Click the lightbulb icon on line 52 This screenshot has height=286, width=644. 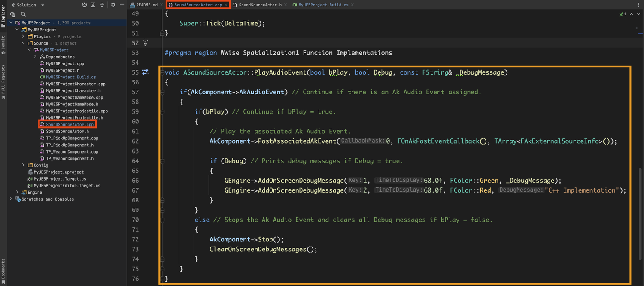click(x=145, y=42)
